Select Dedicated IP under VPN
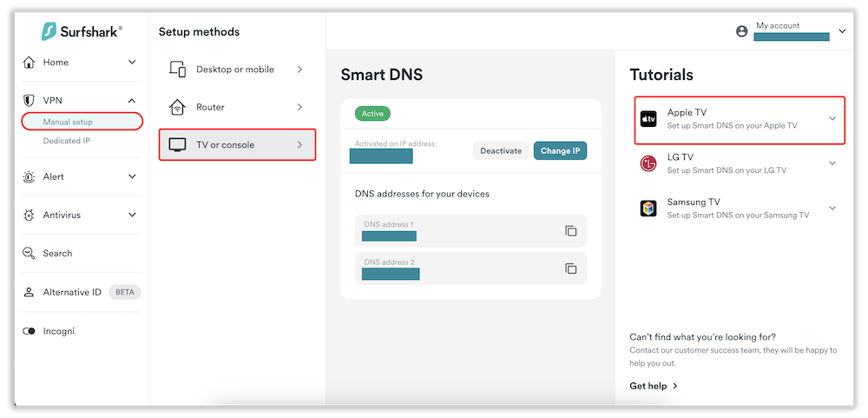The width and height of the screenshot is (868, 418). 67,141
